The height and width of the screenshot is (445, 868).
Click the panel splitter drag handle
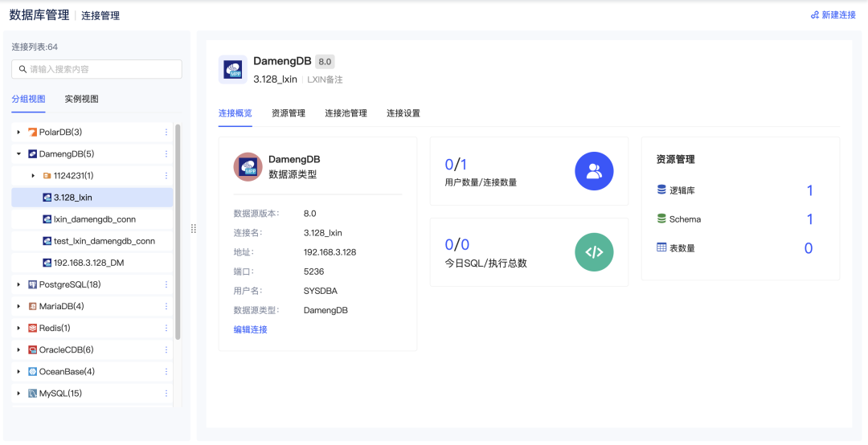pyautogui.click(x=193, y=228)
